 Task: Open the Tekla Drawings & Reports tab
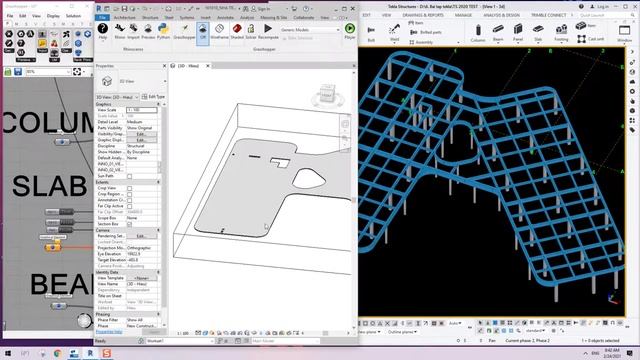pyautogui.click(x=423, y=15)
